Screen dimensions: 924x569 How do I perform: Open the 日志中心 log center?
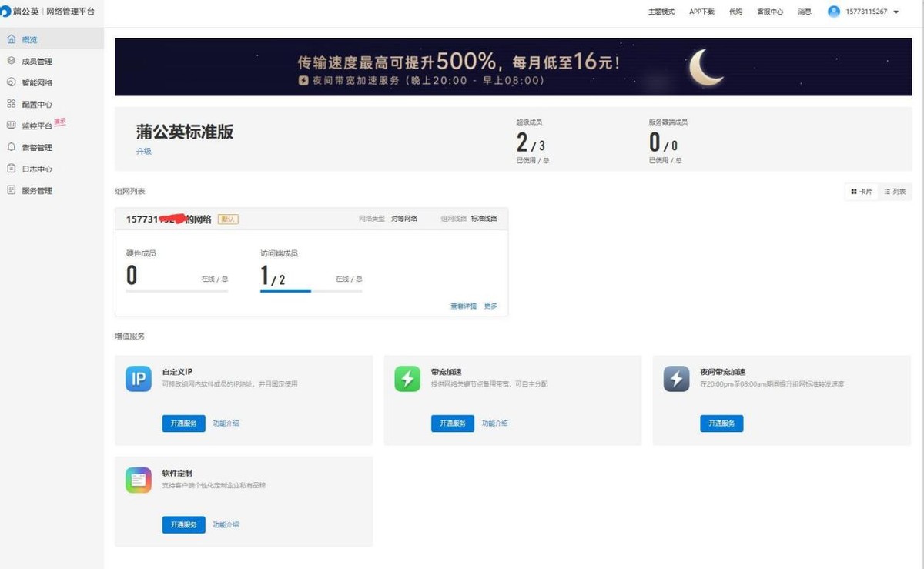(x=35, y=169)
